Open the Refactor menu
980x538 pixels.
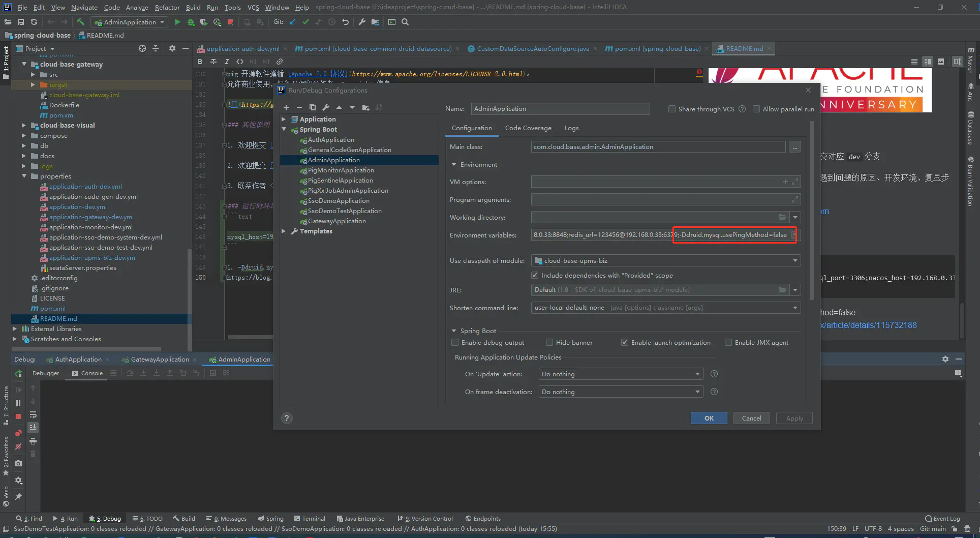[x=167, y=7]
